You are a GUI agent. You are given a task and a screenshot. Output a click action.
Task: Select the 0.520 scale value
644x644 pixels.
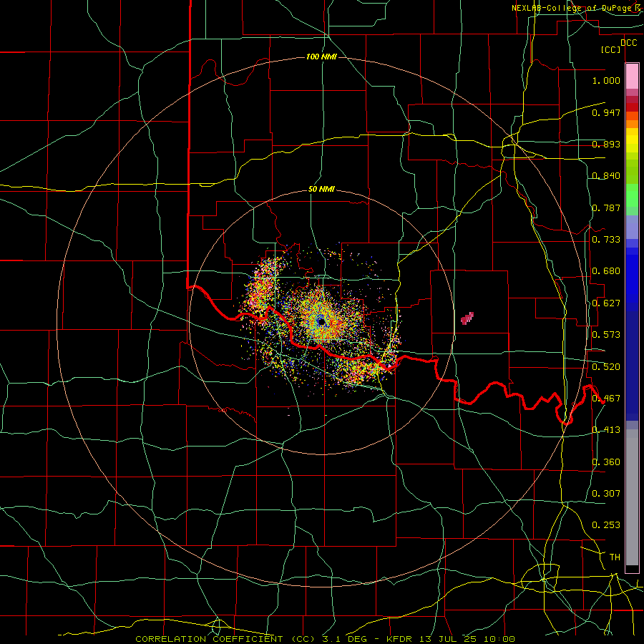606,367
